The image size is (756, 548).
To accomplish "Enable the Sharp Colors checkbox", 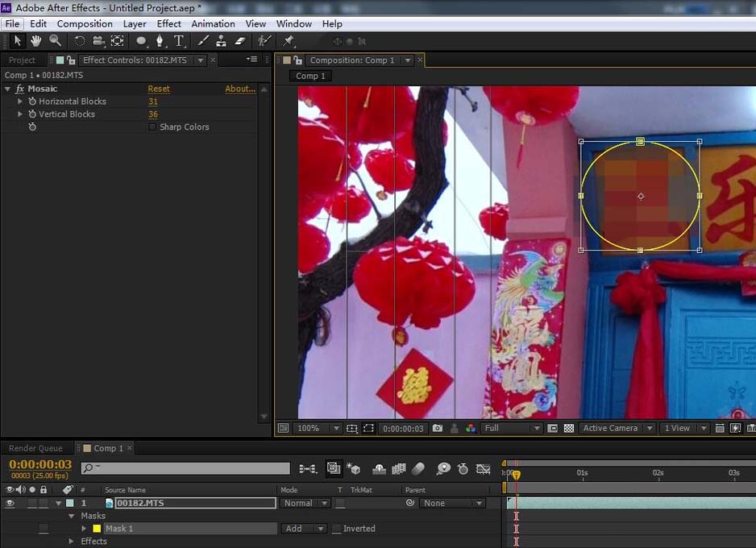I will pos(152,127).
